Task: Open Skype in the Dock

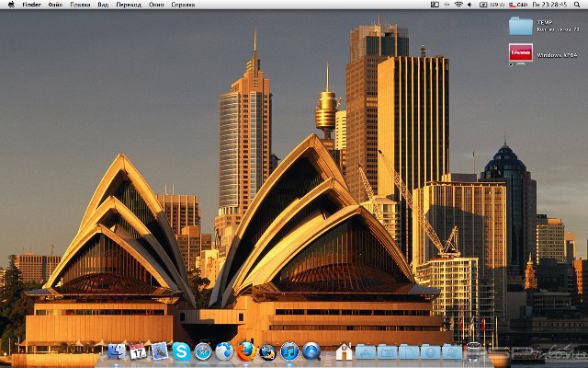Action: pos(181,351)
